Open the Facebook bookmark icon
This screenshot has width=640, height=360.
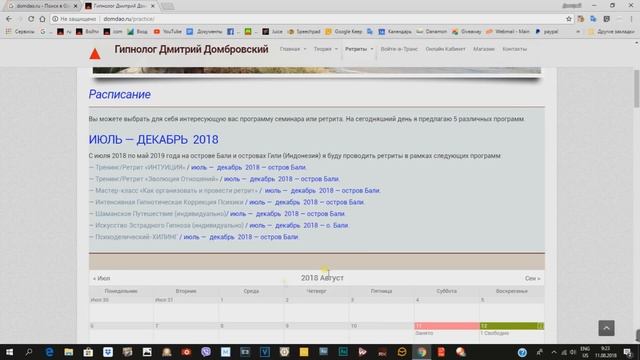[230, 31]
